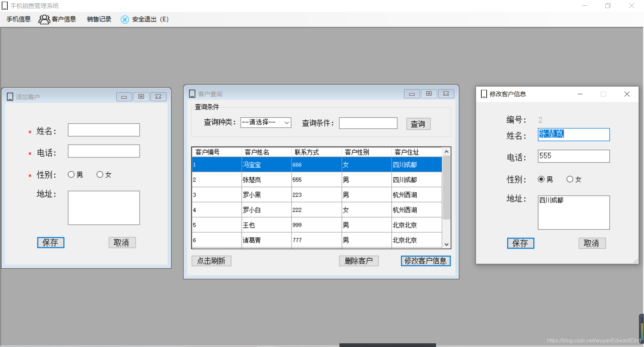
Task: Click 地址 textarea containing 四川成都
Action: (x=574, y=213)
